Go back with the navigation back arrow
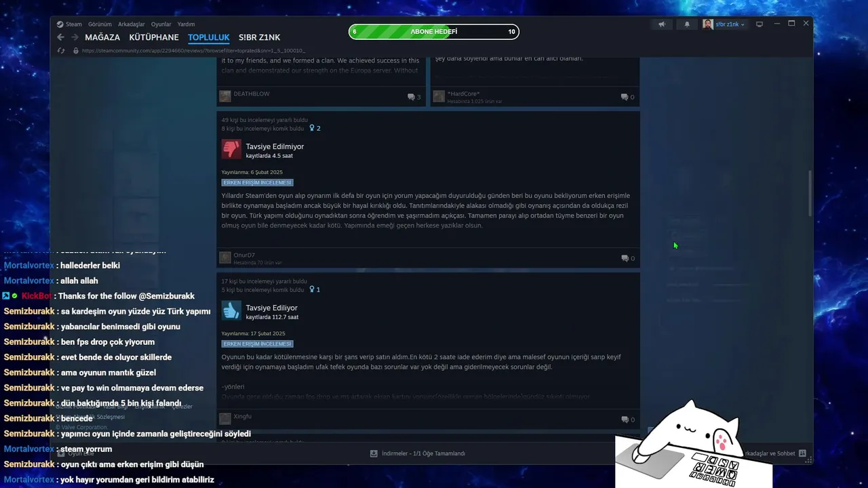Image resolution: width=868 pixels, height=488 pixels. (x=60, y=37)
